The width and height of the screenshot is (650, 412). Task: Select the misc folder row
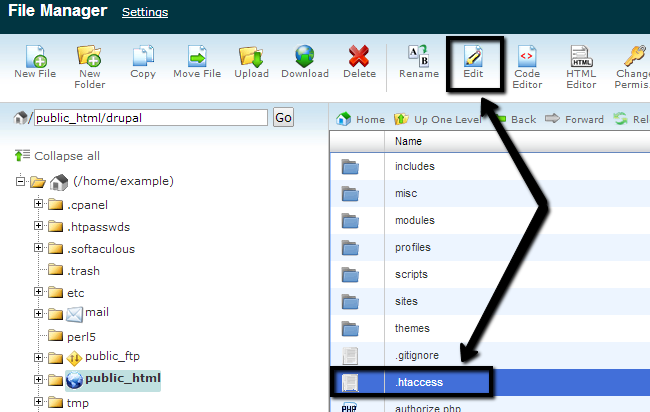pyautogui.click(x=490, y=194)
